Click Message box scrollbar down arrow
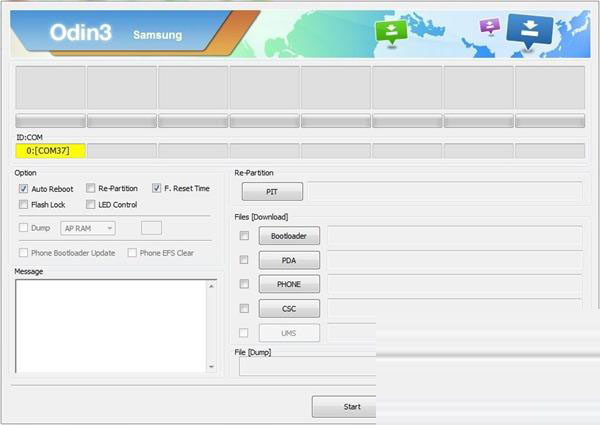 (211, 366)
